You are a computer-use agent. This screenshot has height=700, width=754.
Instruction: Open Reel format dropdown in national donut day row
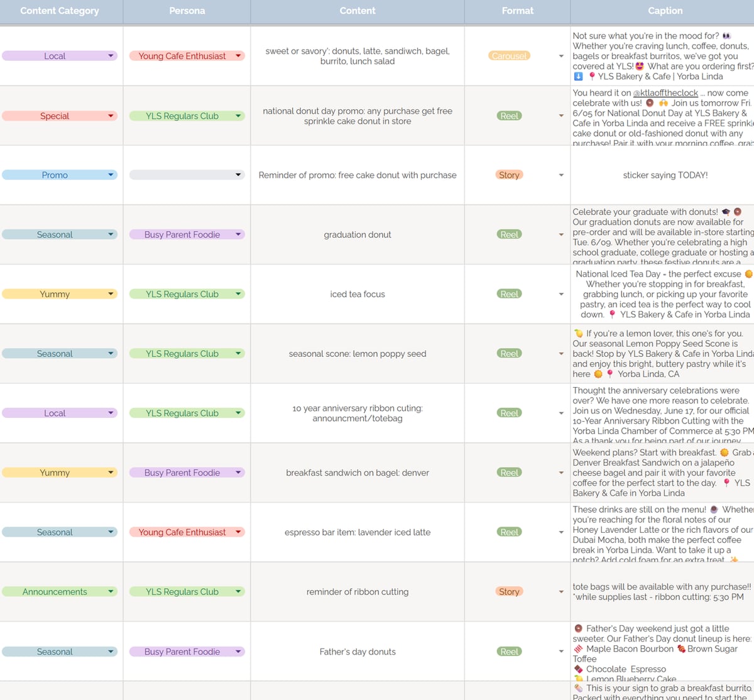tap(561, 116)
